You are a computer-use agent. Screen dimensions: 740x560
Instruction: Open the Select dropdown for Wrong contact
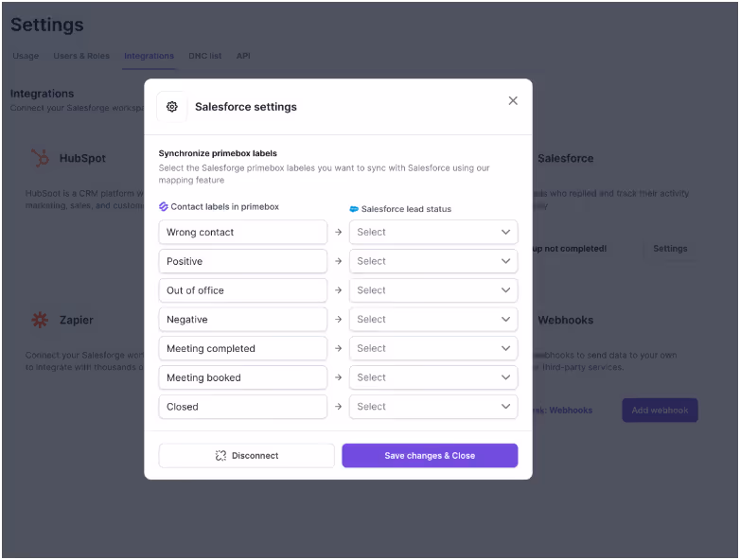coord(433,232)
